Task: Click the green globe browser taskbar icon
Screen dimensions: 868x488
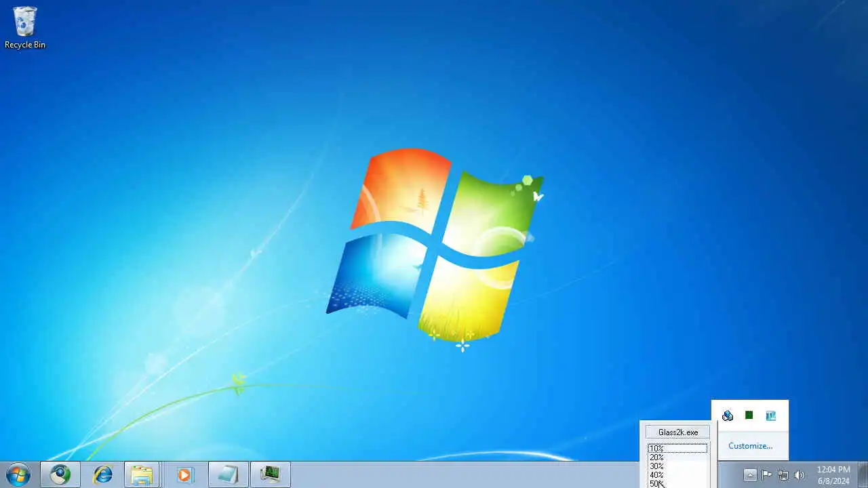Action: pyautogui.click(x=60, y=474)
